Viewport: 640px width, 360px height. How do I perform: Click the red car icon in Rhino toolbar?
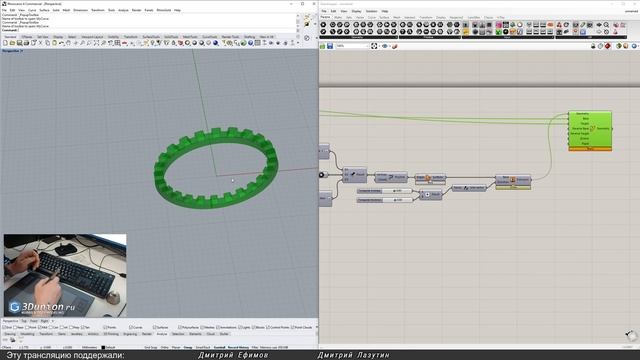click(x=125, y=42)
